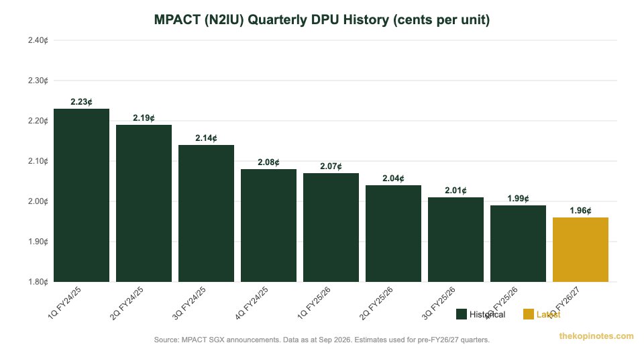
Task: Click the 1.99¢ data label
Action: (x=519, y=199)
